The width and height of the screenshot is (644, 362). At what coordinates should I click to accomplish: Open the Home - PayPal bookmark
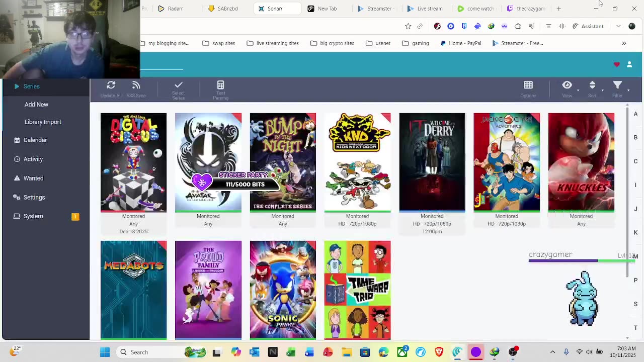coord(460,43)
